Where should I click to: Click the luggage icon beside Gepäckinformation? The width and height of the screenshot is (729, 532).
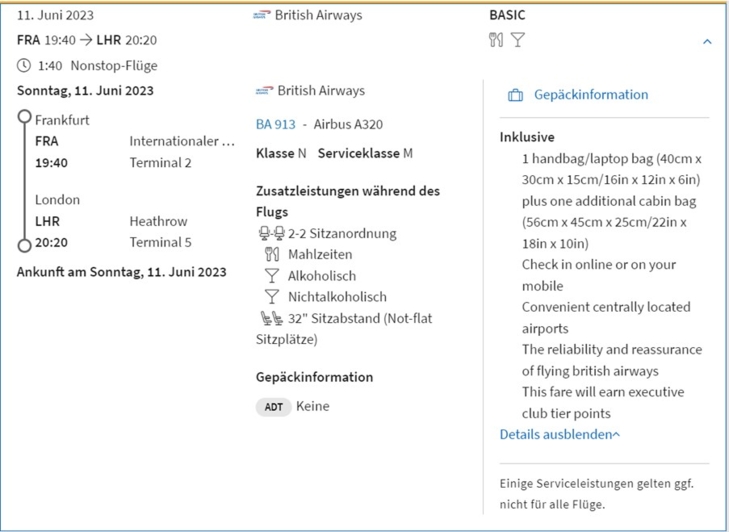tap(515, 95)
